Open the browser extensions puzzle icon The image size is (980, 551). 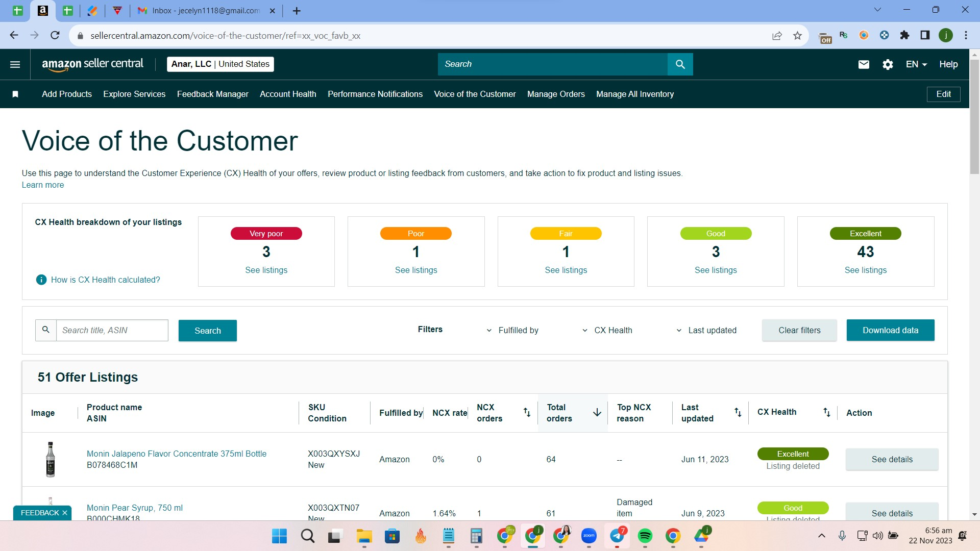click(904, 35)
